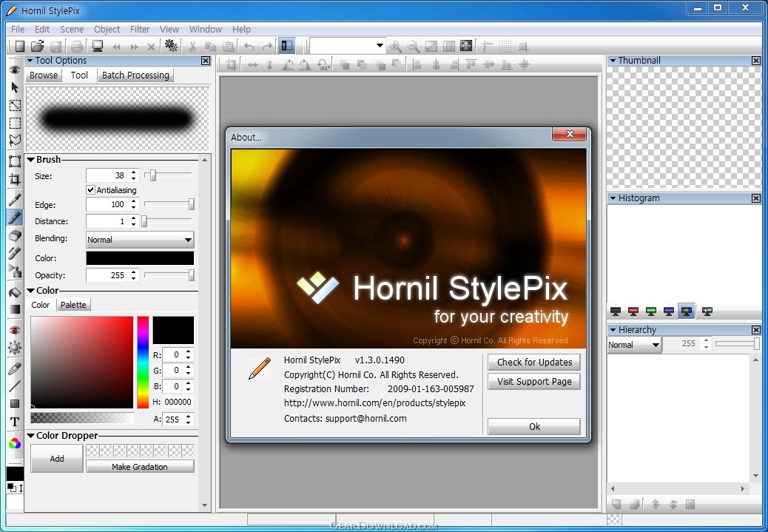Image resolution: width=768 pixels, height=532 pixels.
Task: Select the rectangular marquee selection tool
Action: pos(15,123)
